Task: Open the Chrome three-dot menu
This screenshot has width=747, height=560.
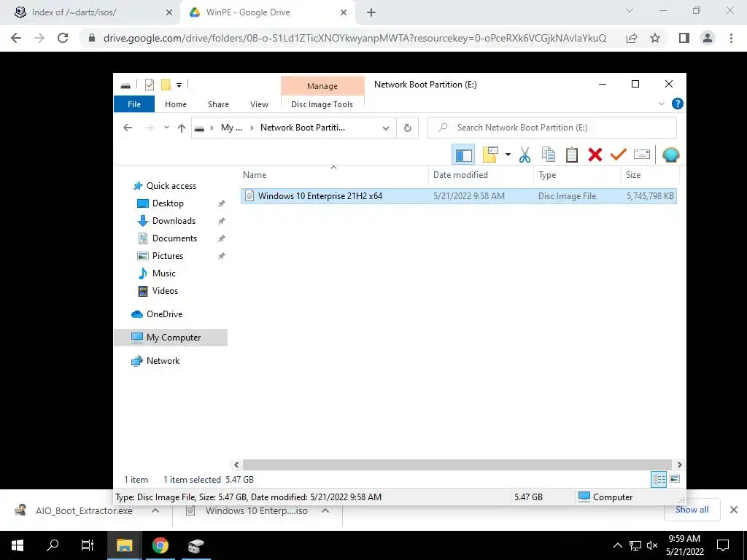Action: [x=731, y=38]
